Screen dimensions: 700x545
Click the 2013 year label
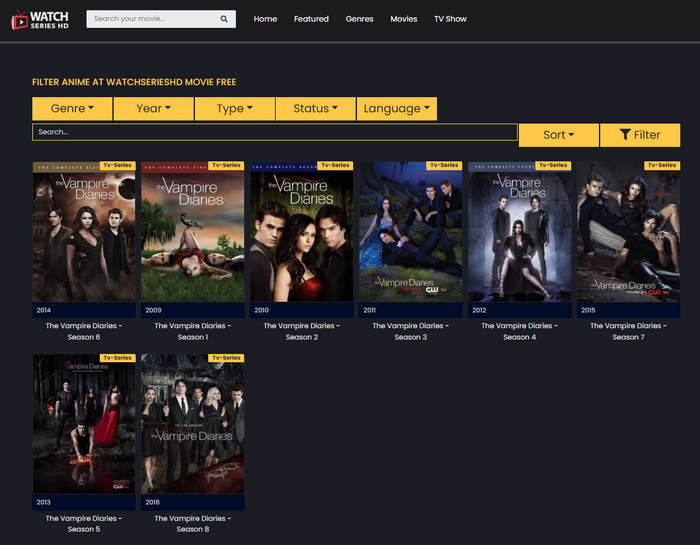(x=43, y=503)
